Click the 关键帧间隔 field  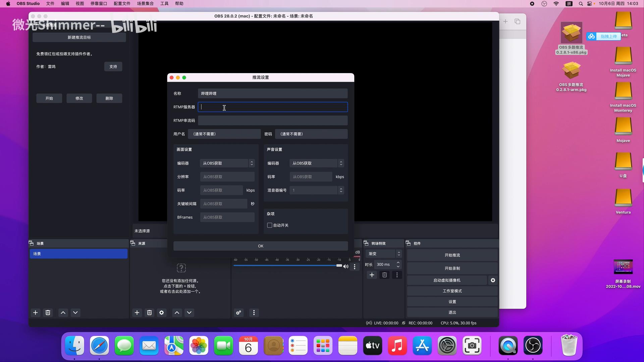[x=224, y=204]
